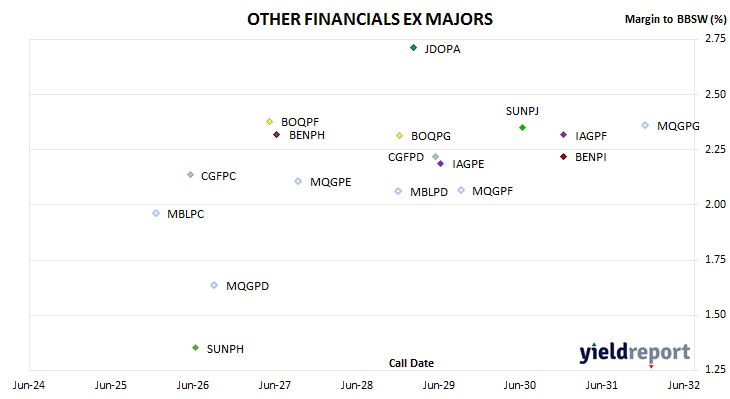The image size is (730, 399).
Task: Click the JDOPA diamond data point
Action: pos(413,48)
